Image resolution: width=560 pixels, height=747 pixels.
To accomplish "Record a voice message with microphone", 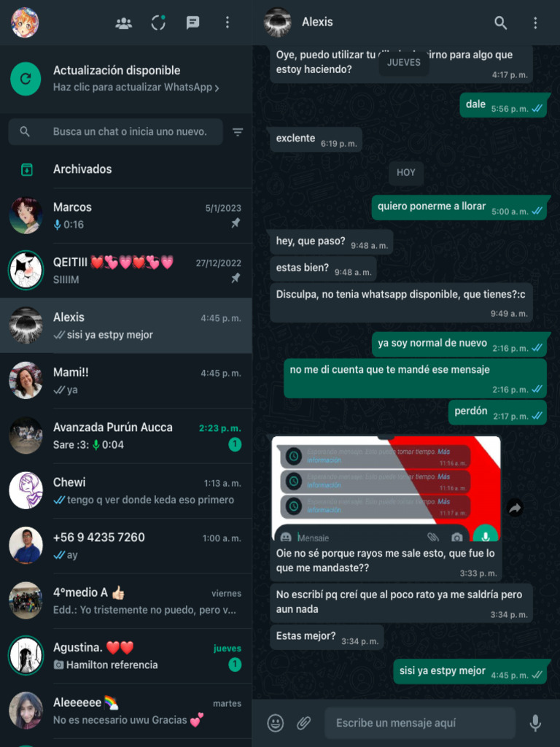I will pyautogui.click(x=535, y=723).
